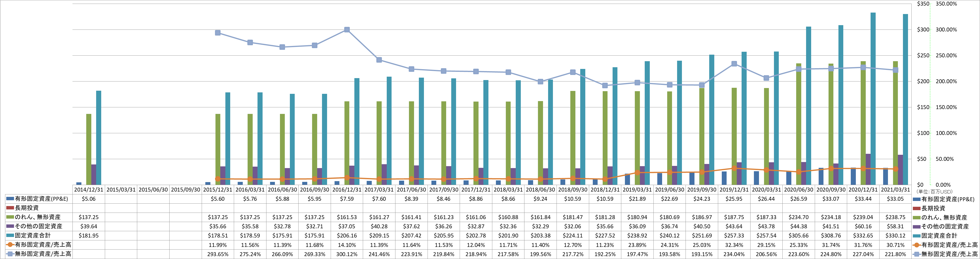Select the 2016/12/31 date label

(347, 189)
